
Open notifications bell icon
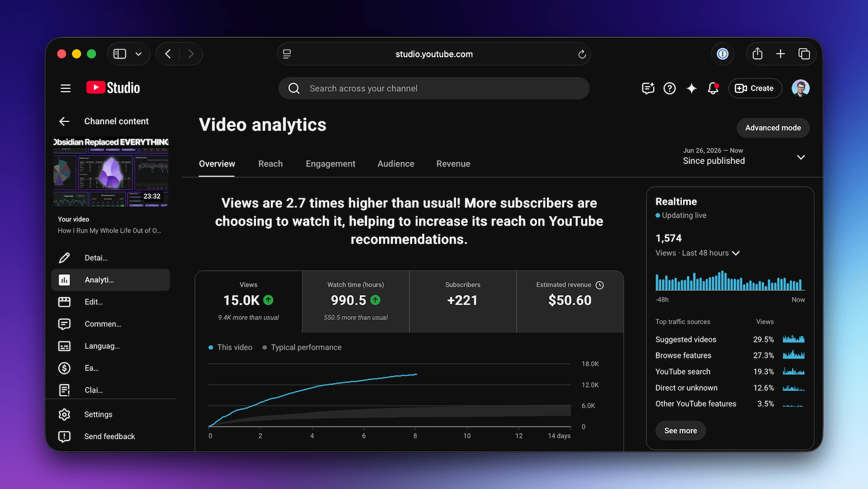713,88
